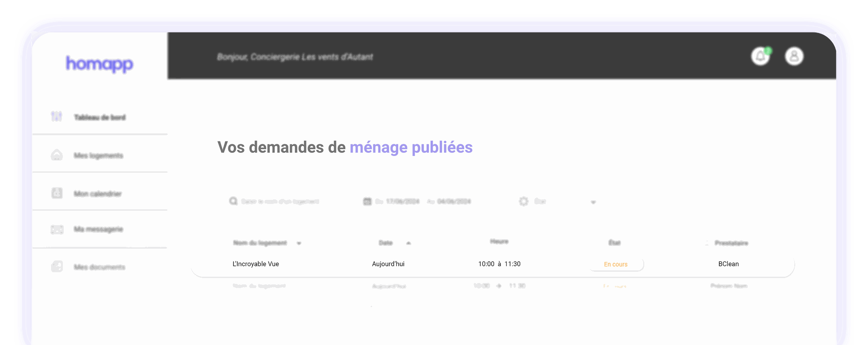
Task: Click the BClean provider cell
Action: (728, 264)
